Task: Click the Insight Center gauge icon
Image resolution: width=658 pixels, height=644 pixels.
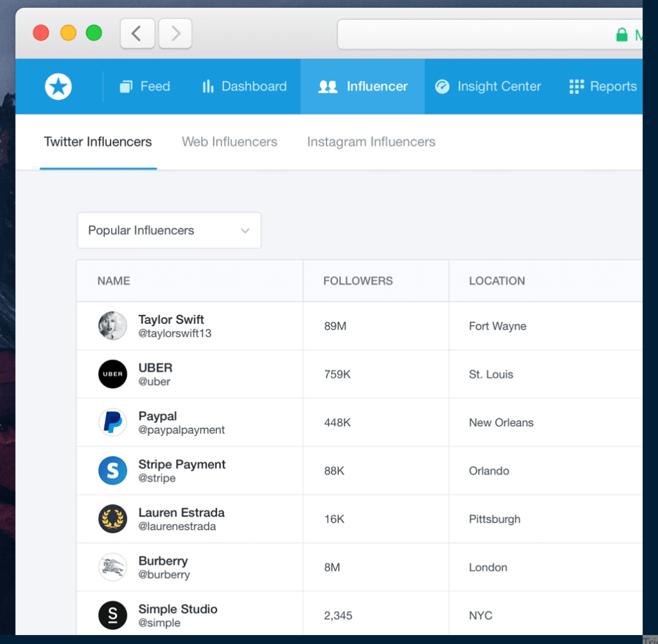Action: point(442,87)
